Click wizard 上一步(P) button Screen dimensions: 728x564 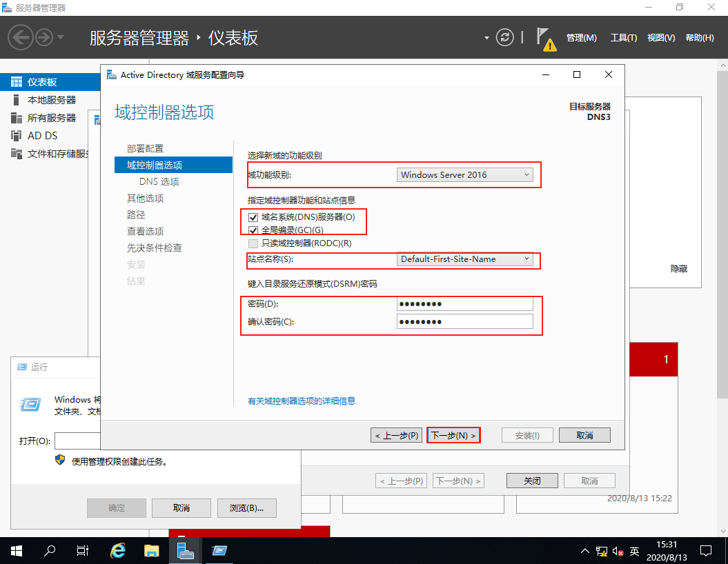tap(397, 435)
